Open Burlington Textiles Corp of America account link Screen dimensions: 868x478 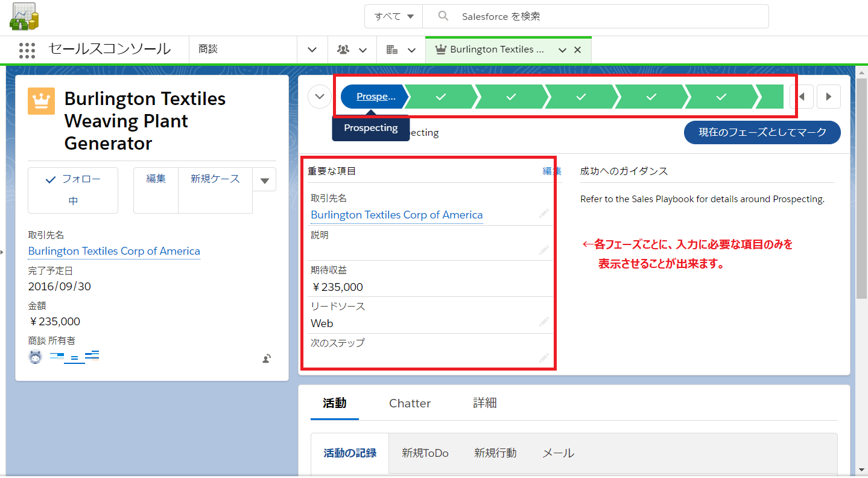pyautogui.click(x=114, y=251)
